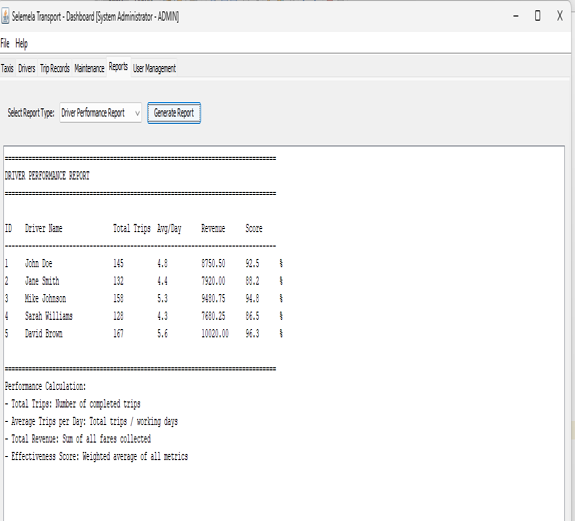The height and width of the screenshot is (521, 575).
Task: Open the Select Report Type dropdown
Action: coord(100,113)
